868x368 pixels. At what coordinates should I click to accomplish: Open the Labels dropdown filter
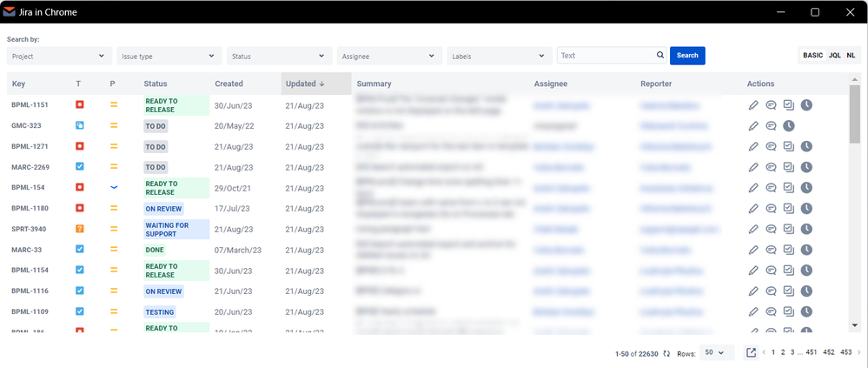[500, 56]
